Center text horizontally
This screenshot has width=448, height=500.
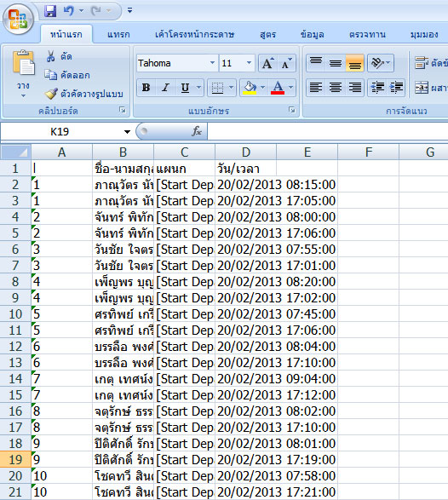click(x=336, y=88)
